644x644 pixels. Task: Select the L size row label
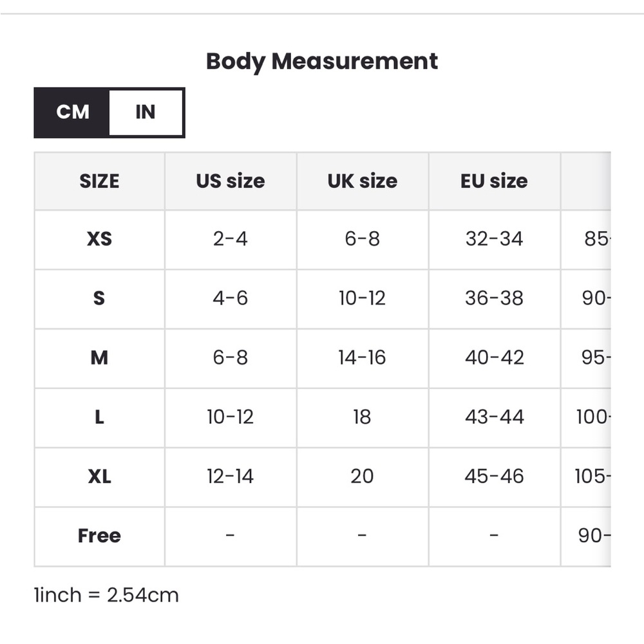tap(99, 417)
